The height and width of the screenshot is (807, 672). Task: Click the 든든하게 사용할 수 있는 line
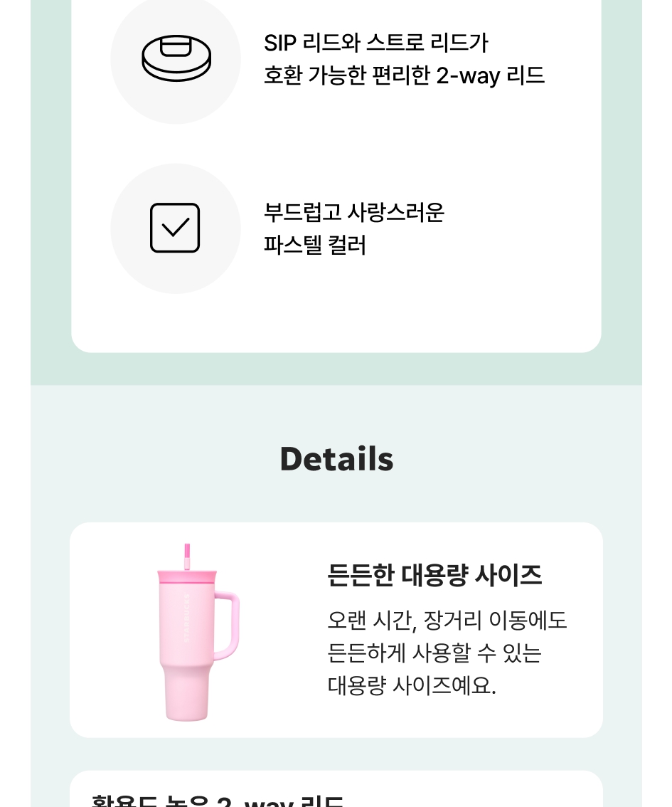(434, 653)
